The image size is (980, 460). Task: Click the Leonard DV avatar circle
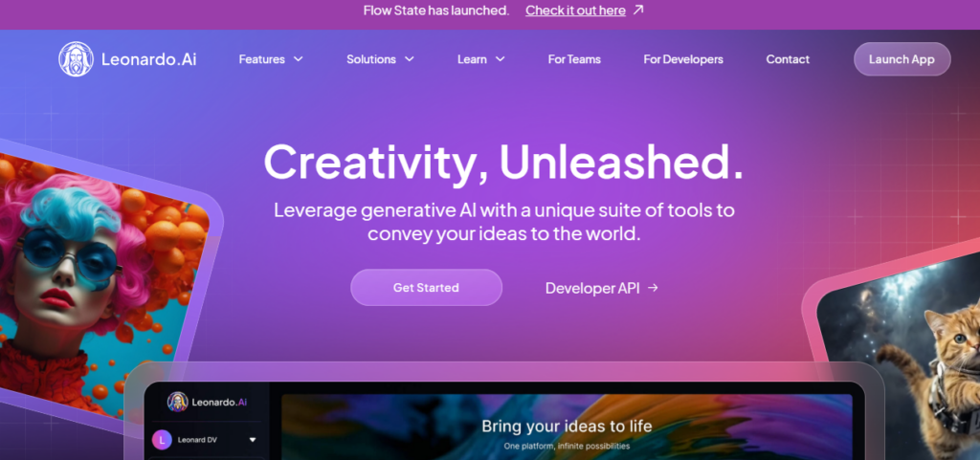(162, 440)
